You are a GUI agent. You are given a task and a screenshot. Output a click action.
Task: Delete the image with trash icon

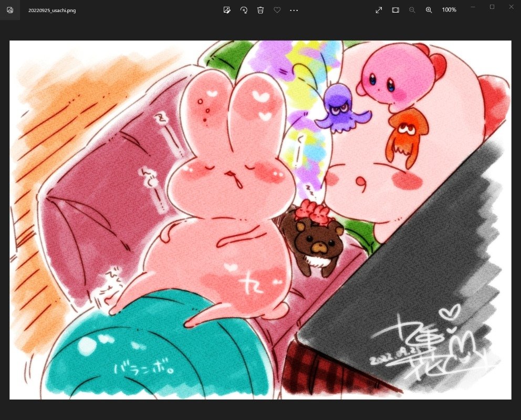260,10
